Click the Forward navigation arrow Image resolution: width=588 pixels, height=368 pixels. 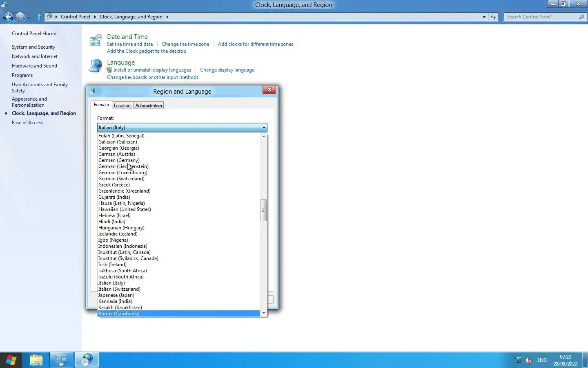[20, 17]
